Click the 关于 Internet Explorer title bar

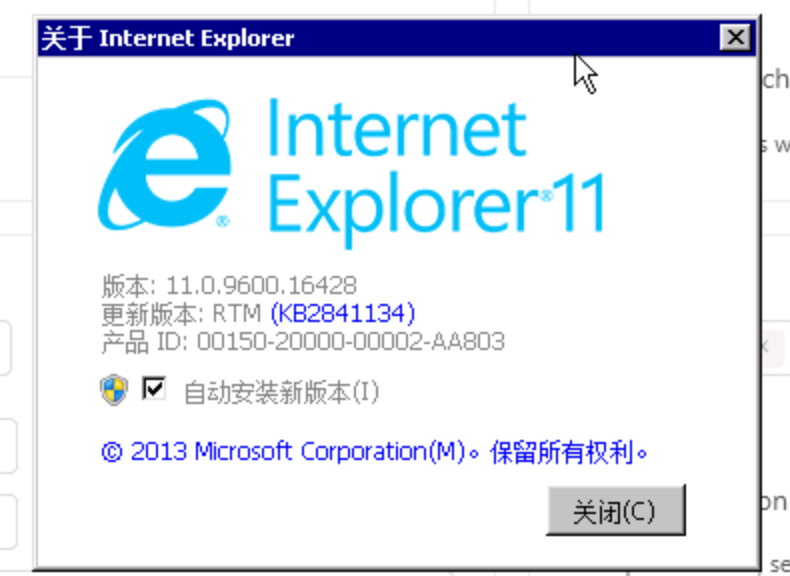tap(379, 38)
